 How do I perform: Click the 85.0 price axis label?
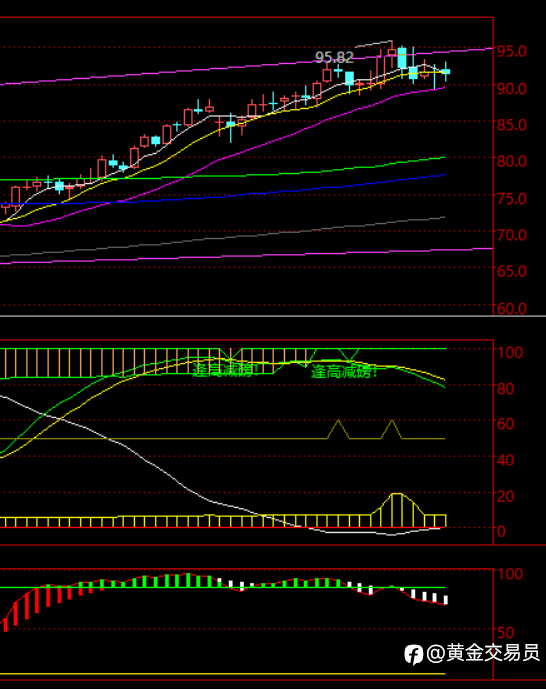coord(512,125)
